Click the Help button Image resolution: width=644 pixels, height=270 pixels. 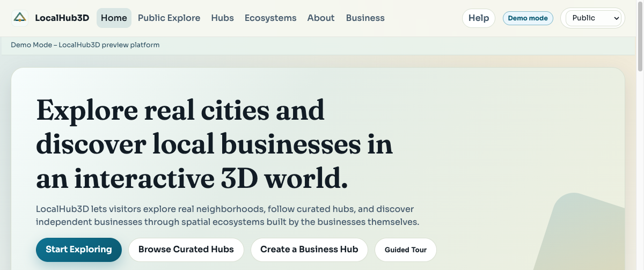(x=479, y=18)
